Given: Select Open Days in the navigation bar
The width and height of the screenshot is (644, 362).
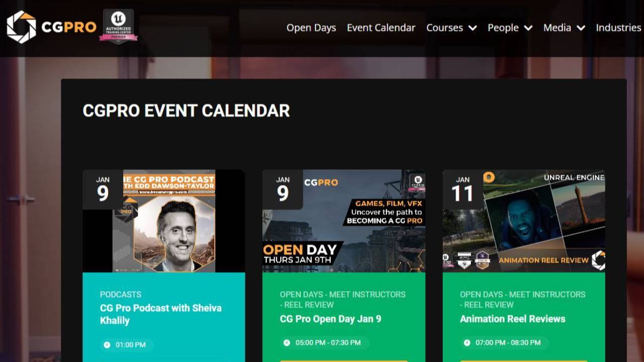Looking at the screenshot, I should coord(311,28).
